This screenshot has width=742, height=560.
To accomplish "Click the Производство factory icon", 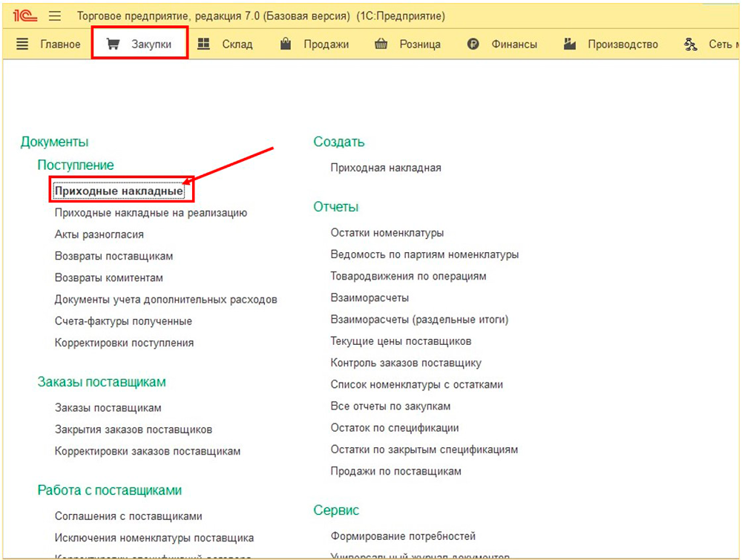I will [x=570, y=44].
